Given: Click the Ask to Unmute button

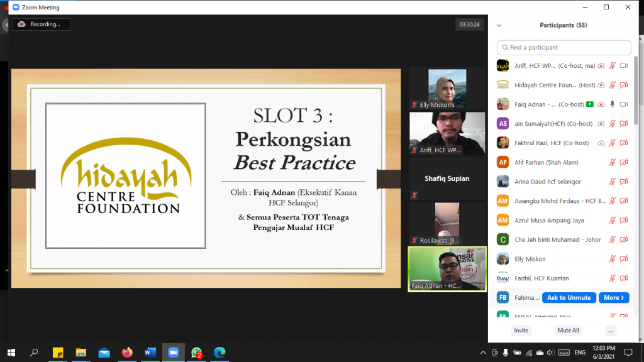Looking at the screenshot, I should 569,298.
